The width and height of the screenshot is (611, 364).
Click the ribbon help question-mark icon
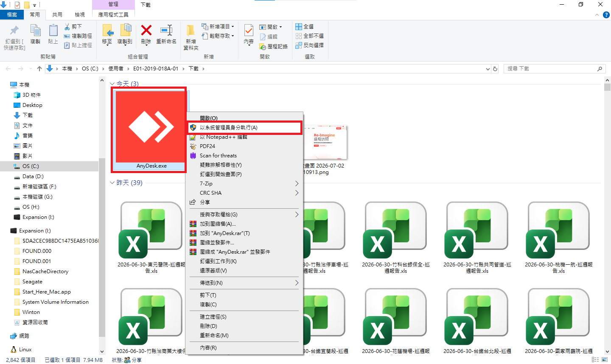pyautogui.click(x=606, y=14)
